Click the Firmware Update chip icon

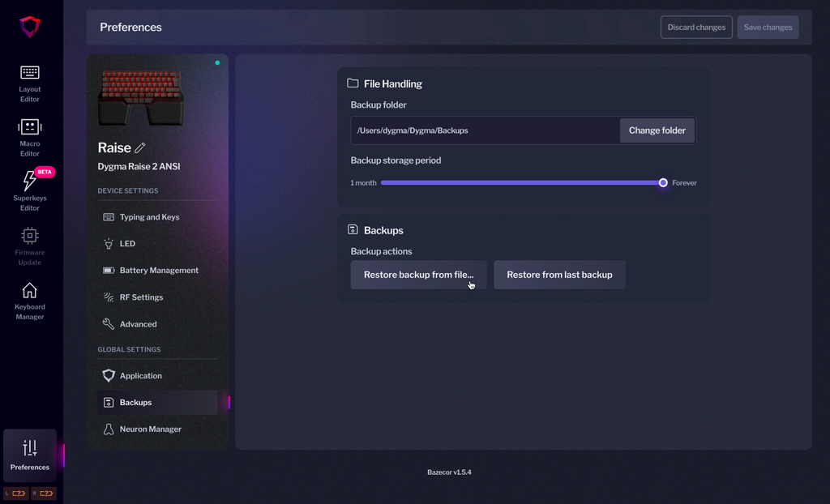[30, 236]
